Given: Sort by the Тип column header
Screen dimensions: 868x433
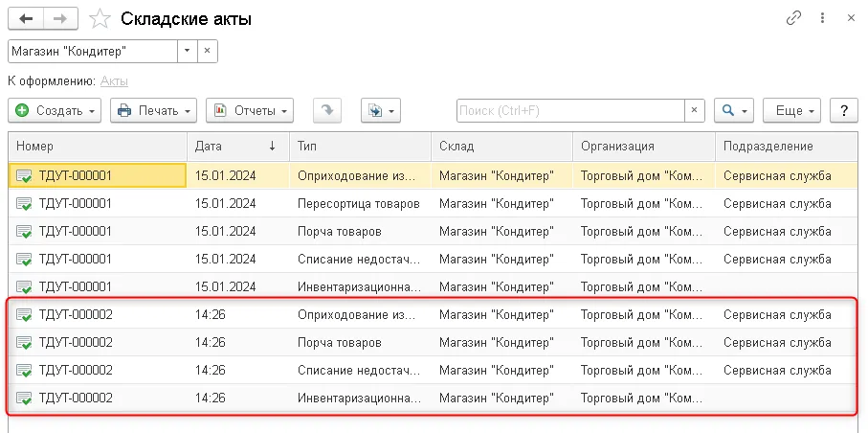Looking at the screenshot, I should (x=360, y=147).
